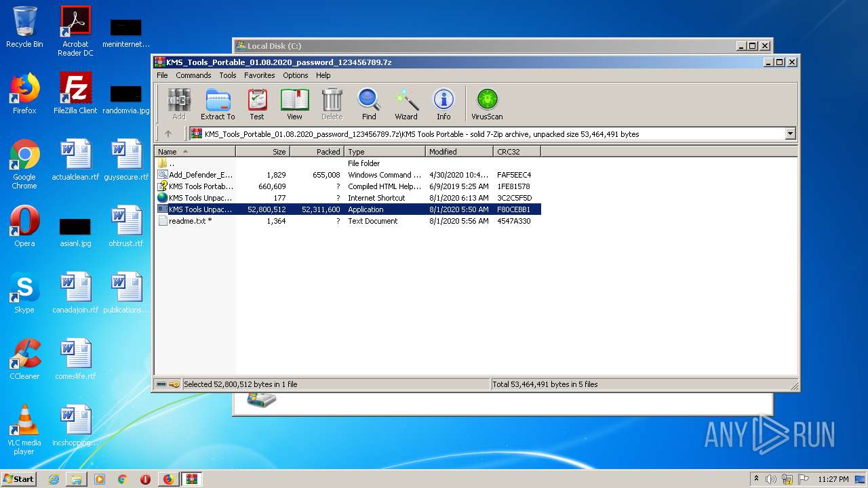Switch to WinRAR taskbar button
This screenshot has height=488, width=868.
pos(191,479)
